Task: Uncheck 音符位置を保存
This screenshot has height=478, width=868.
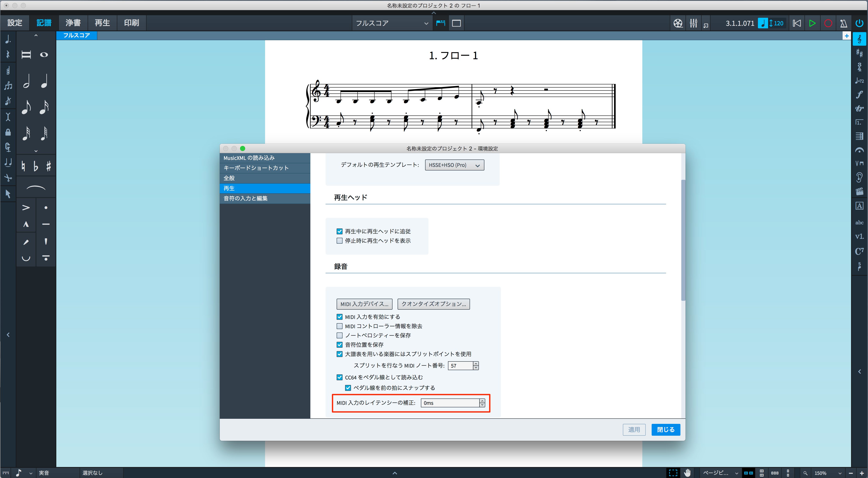Action: pyautogui.click(x=340, y=345)
